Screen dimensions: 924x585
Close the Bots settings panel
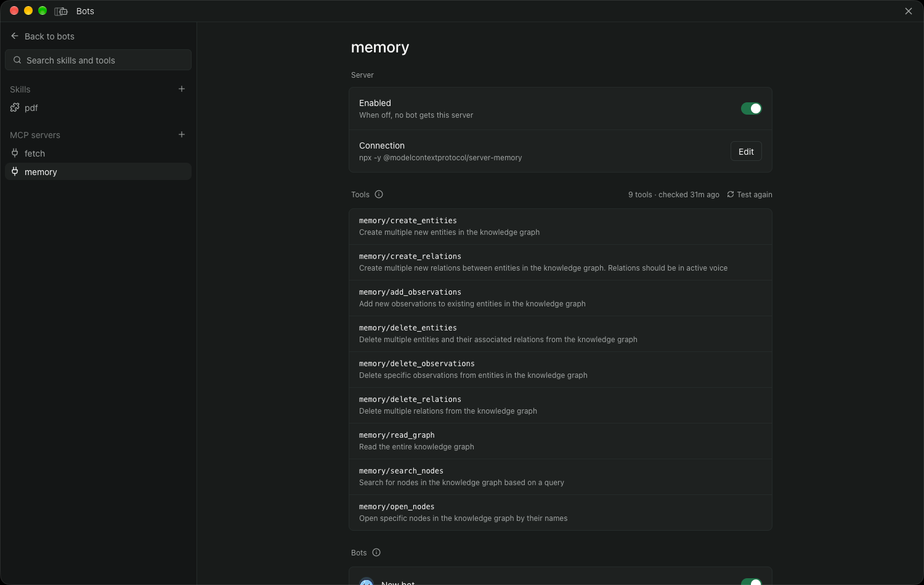coord(909,11)
